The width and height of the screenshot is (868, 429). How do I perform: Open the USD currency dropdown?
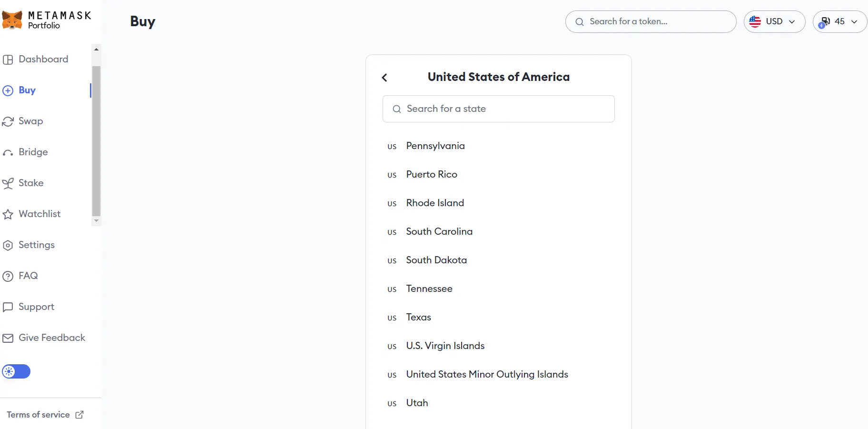[x=774, y=21]
